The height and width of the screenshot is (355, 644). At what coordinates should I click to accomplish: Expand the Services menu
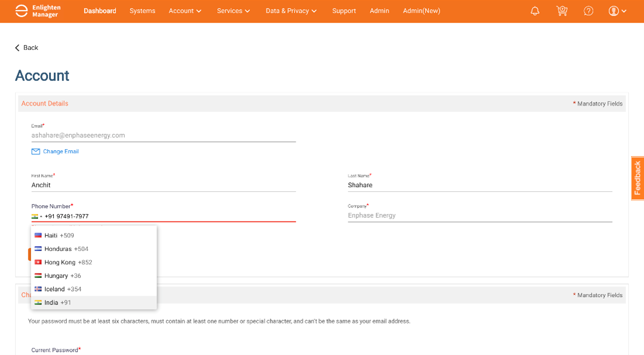coord(233,11)
